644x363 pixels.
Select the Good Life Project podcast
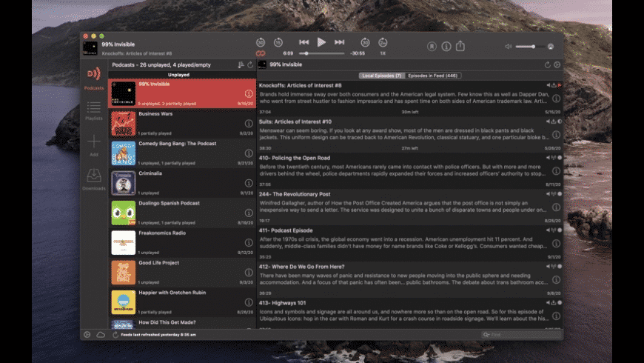182,273
